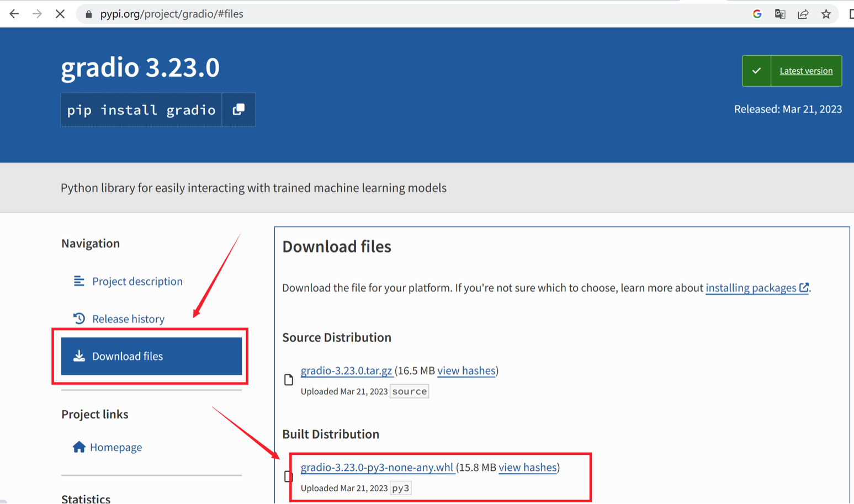Click the Google icon in address bar
The image size is (854, 504).
pyautogui.click(x=757, y=14)
